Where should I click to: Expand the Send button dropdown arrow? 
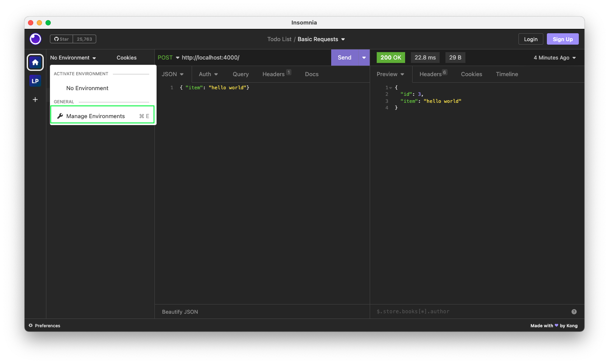364,57
